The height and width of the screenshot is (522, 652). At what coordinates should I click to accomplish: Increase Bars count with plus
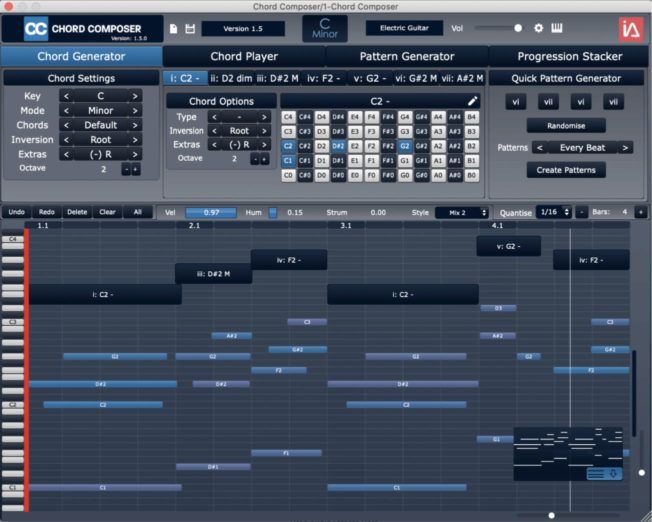pos(640,213)
